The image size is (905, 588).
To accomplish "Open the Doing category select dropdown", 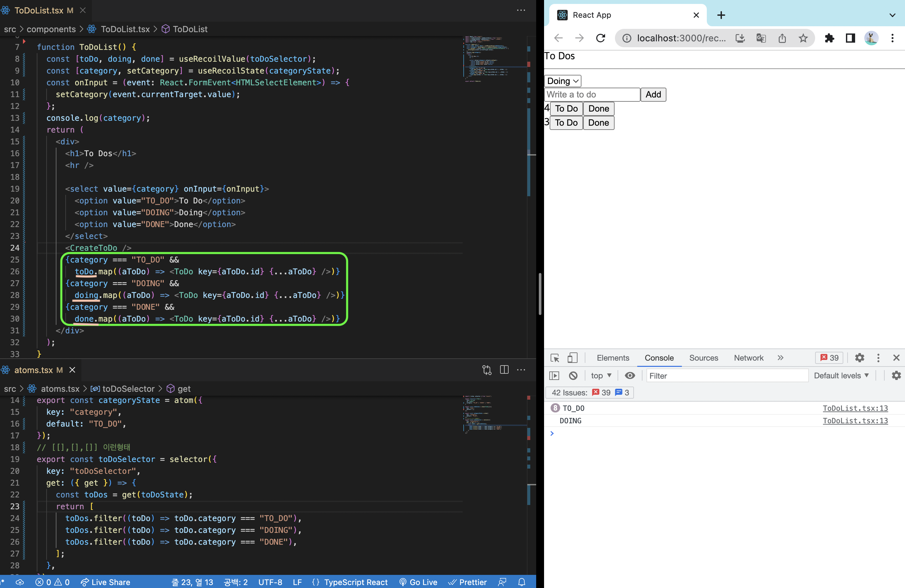I will [x=562, y=81].
